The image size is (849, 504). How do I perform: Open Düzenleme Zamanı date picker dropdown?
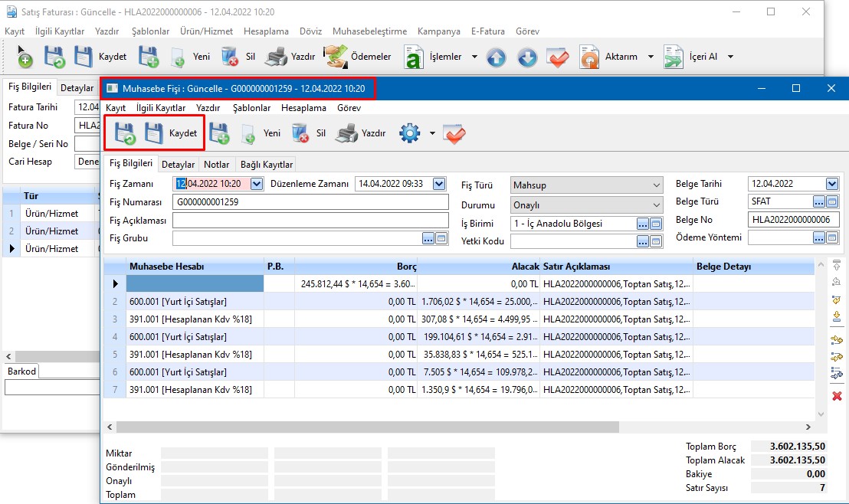pos(439,184)
